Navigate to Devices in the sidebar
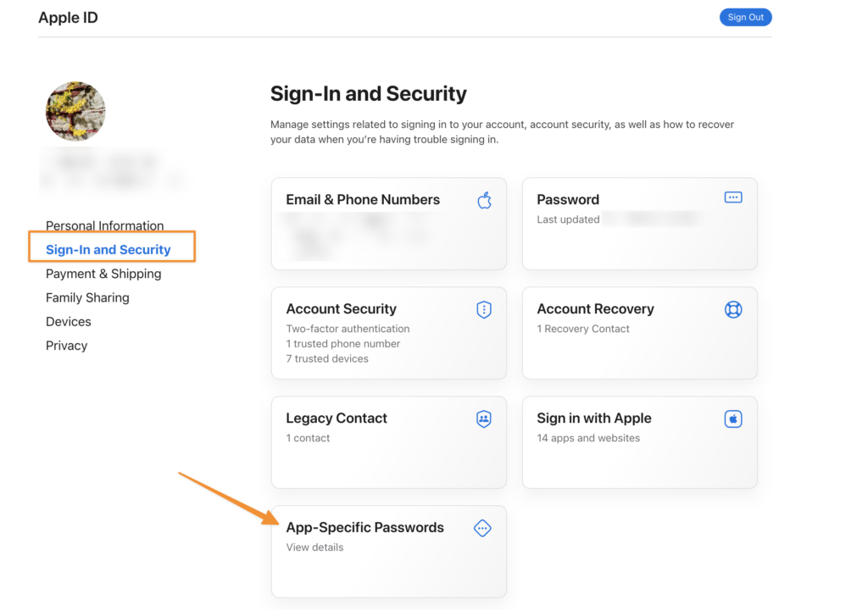The height and width of the screenshot is (610, 868). coord(69,321)
